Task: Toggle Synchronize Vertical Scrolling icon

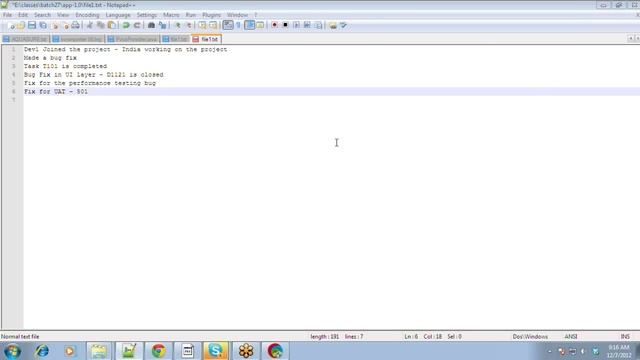Action: 202,25
